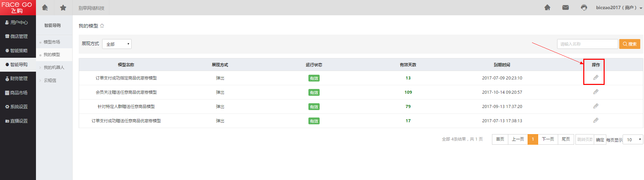The width and height of the screenshot is (644, 180).
Task: Select 模型市场 in the submenu
Action: (52, 42)
